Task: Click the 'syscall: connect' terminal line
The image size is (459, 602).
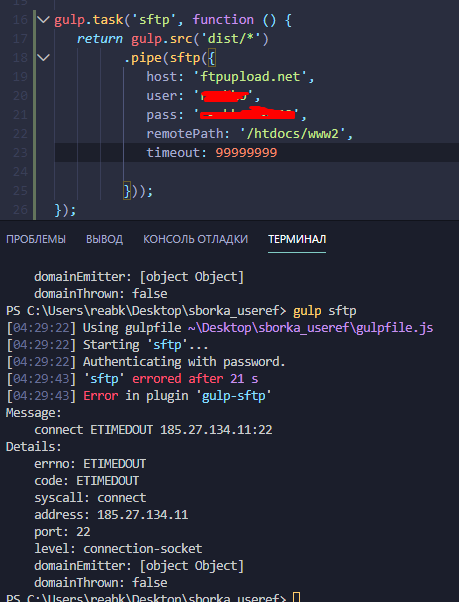Action: 90,498
